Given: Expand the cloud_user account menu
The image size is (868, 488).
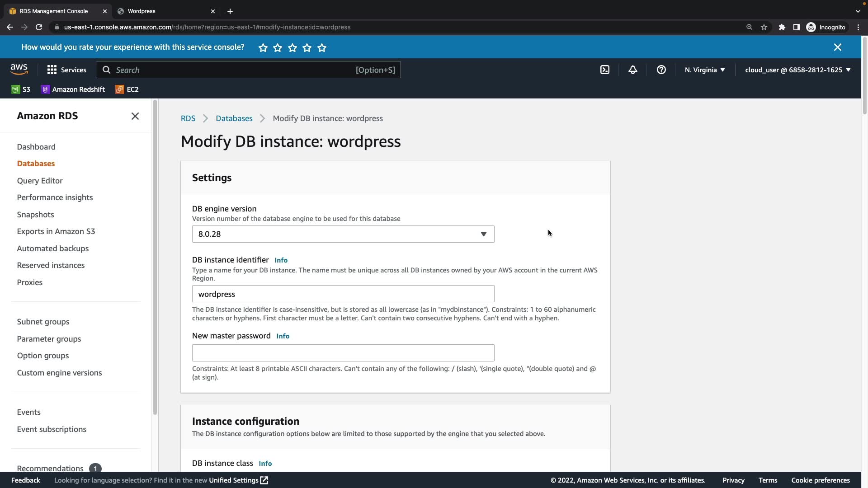Looking at the screenshot, I should [x=797, y=70].
